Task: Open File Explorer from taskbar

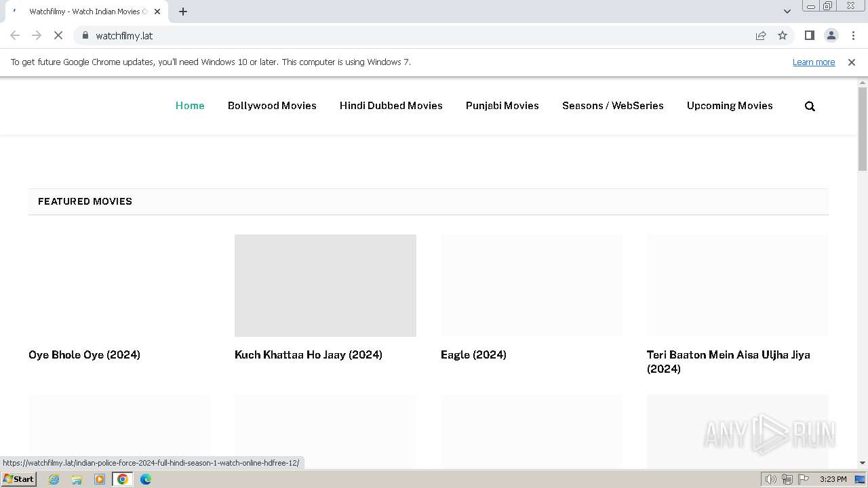Action: point(77,479)
